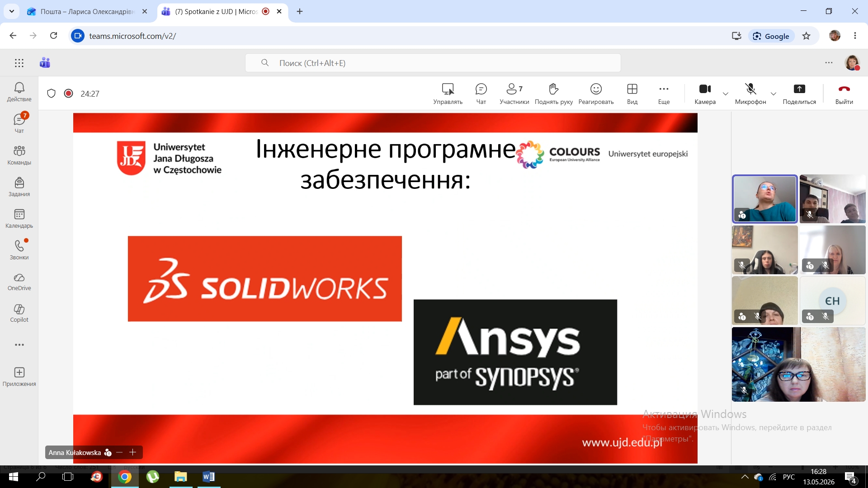This screenshot has height=488, width=868.
Task: Reload the Teams page
Action: [53, 36]
